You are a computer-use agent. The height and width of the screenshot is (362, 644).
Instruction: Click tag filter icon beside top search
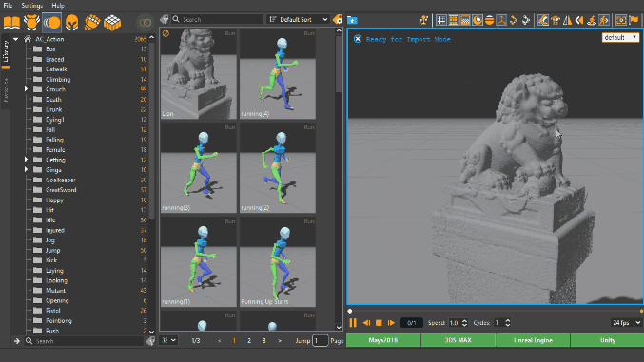tap(165, 19)
